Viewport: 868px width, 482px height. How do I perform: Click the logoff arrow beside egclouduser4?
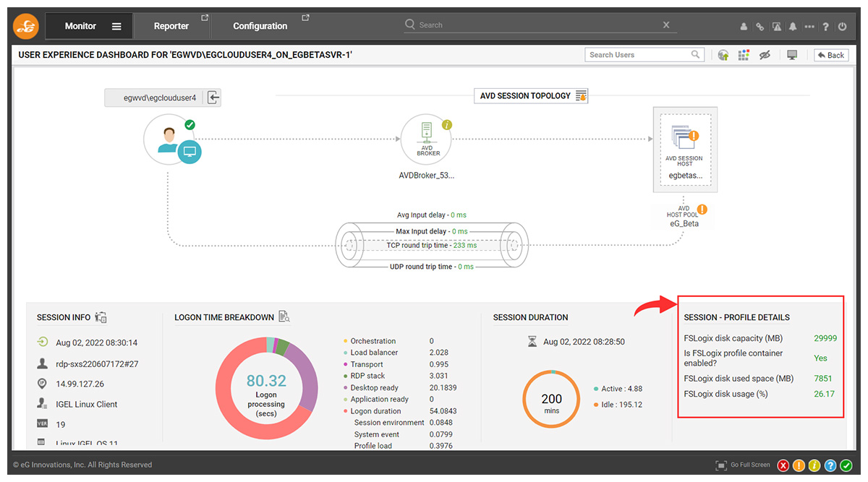213,98
